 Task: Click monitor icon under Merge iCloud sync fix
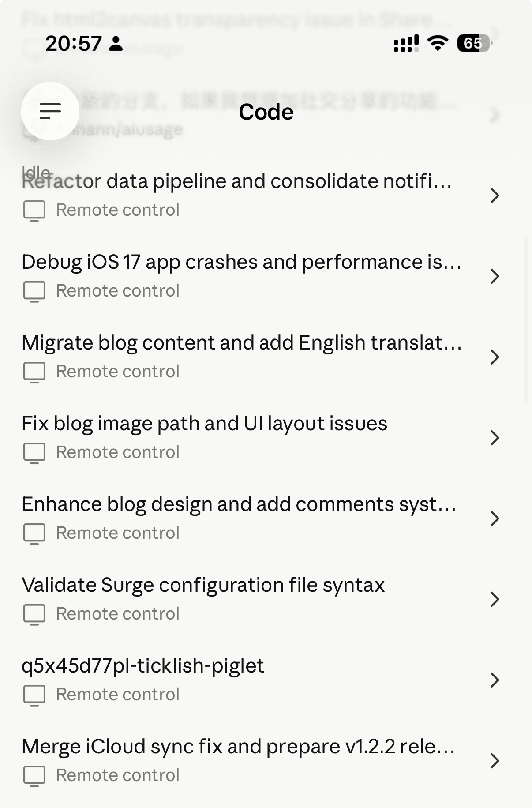34,776
